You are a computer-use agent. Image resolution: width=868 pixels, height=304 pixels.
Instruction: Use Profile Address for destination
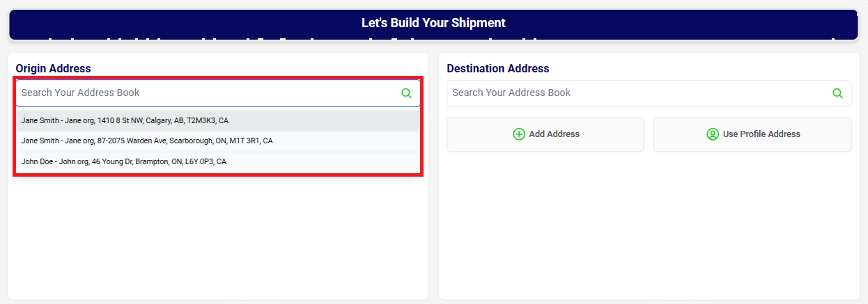point(752,134)
